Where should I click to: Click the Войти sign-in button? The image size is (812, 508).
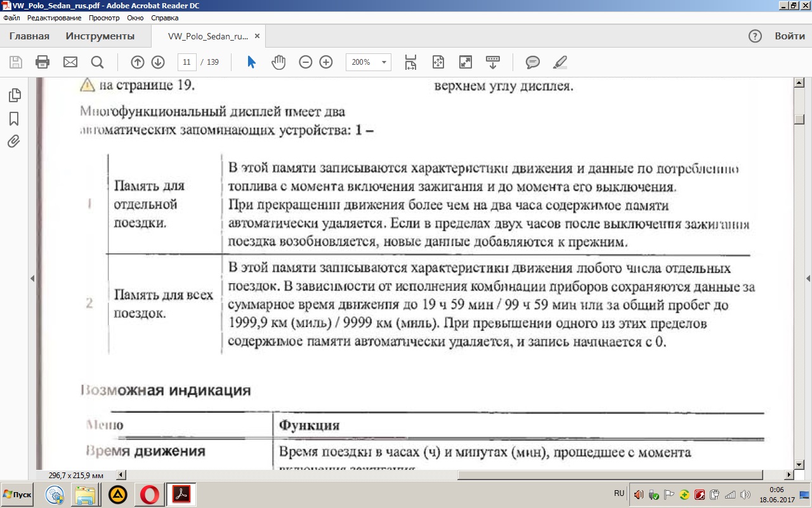[790, 36]
